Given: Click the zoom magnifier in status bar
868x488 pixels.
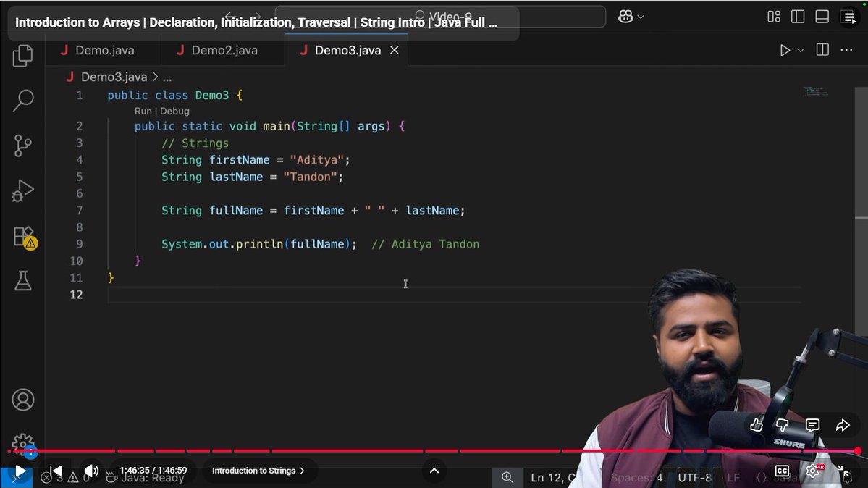Looking at the screenshot, I should (x=507, y=477).
